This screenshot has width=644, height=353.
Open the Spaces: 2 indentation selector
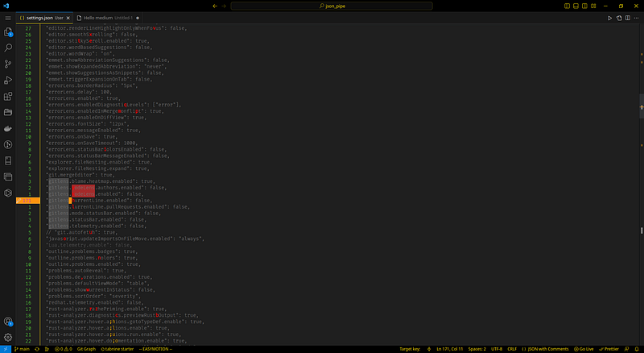tap(477, 349)
